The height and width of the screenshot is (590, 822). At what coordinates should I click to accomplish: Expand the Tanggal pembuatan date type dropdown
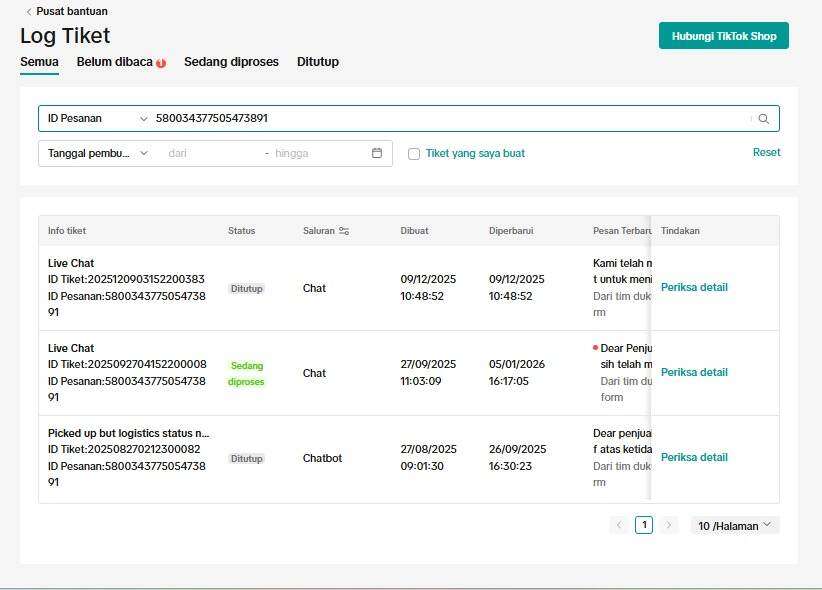tap(97, 153)
